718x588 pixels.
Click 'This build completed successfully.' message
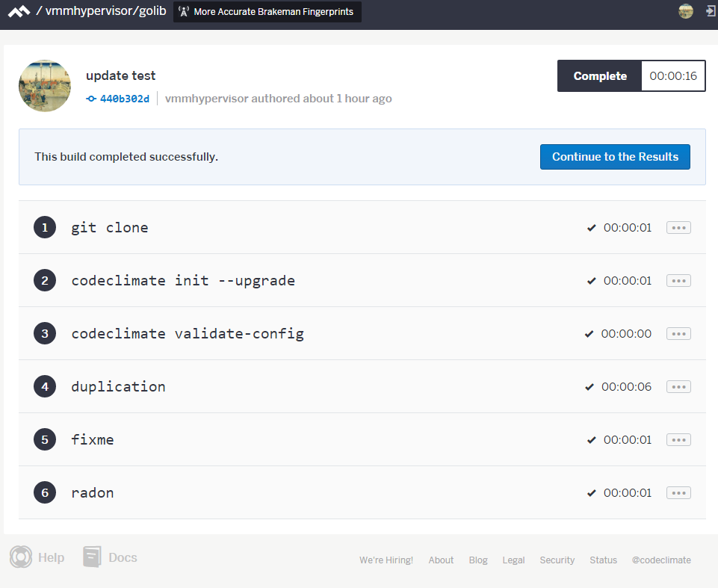(x=126, y=157)
